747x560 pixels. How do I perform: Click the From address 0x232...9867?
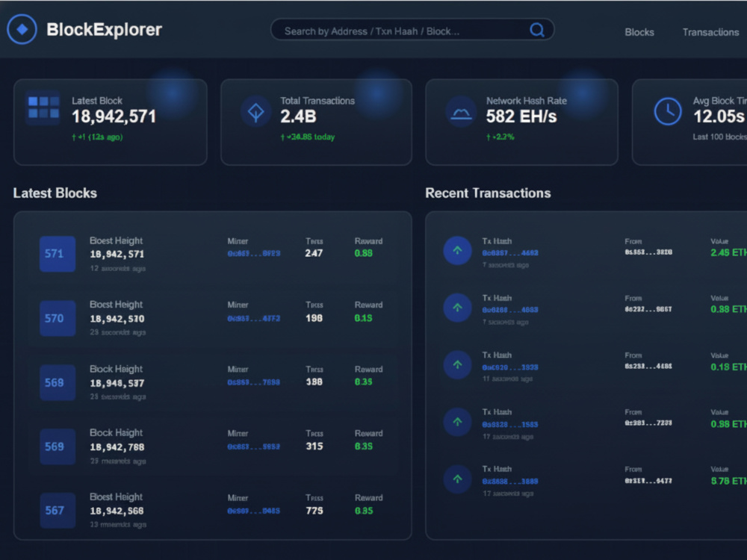tap(648, 310)
